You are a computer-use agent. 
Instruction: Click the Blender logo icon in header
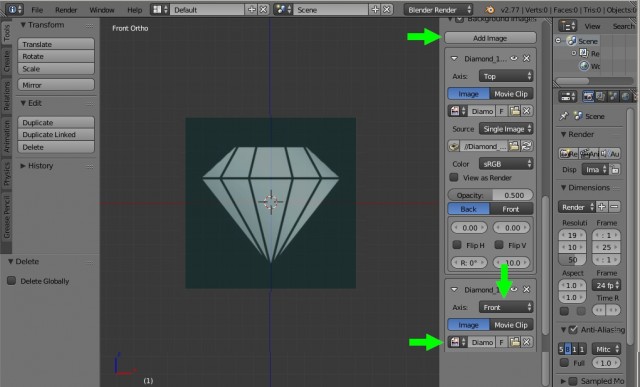[x=490, y=10]
